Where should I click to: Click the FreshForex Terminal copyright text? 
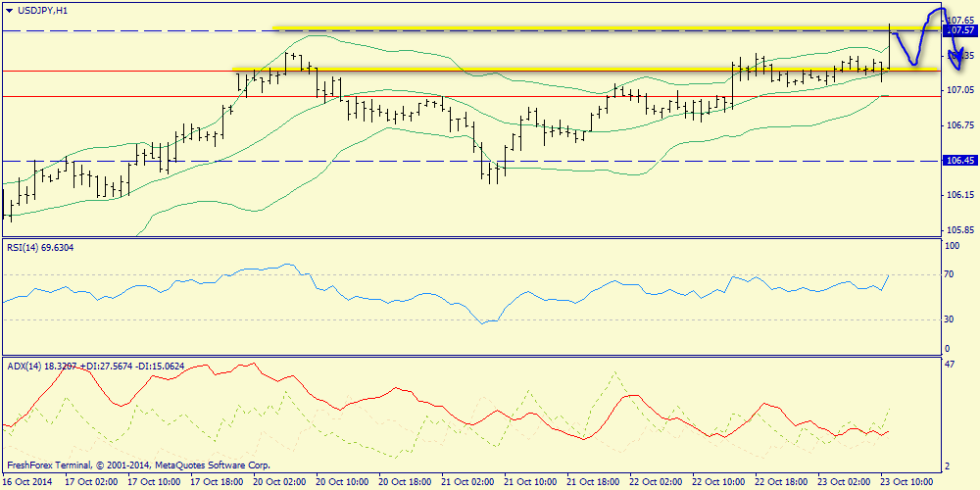(x=138, y=465)
